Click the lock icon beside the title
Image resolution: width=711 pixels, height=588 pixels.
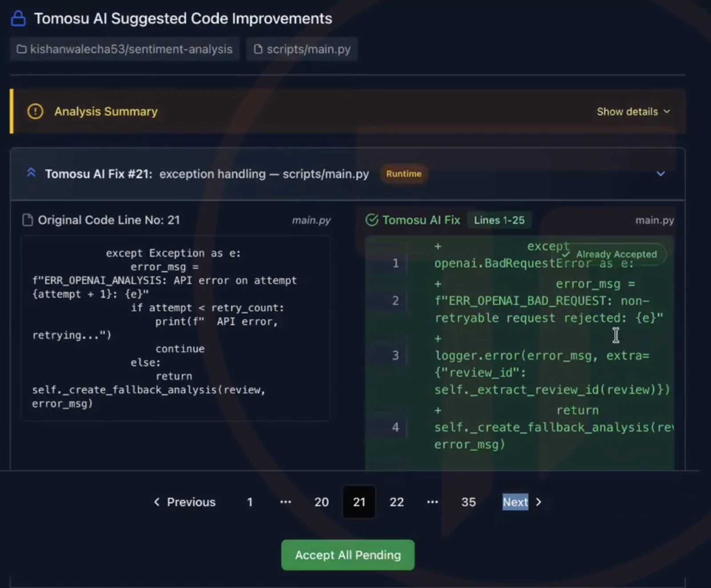18,19
